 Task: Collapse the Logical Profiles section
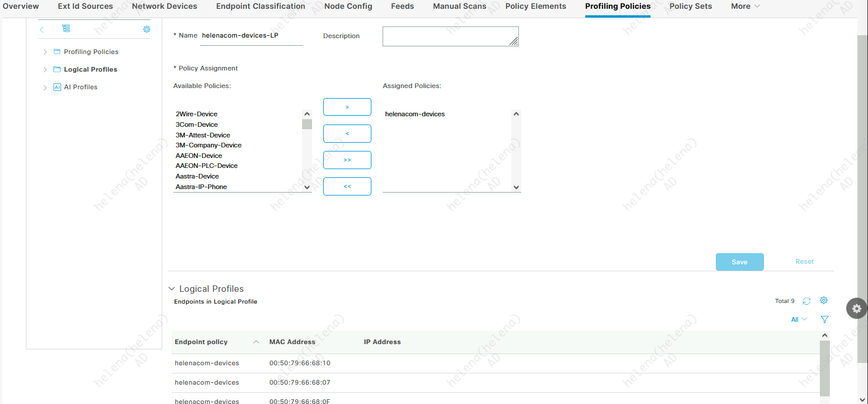tap(172, 289)
